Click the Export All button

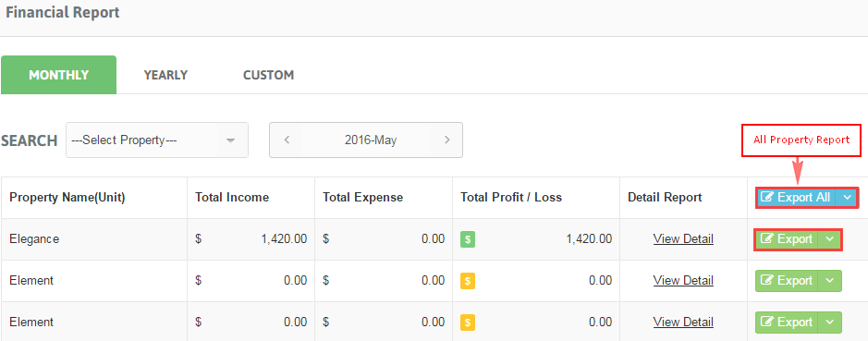pyautogui.click(x=797, y=197)
